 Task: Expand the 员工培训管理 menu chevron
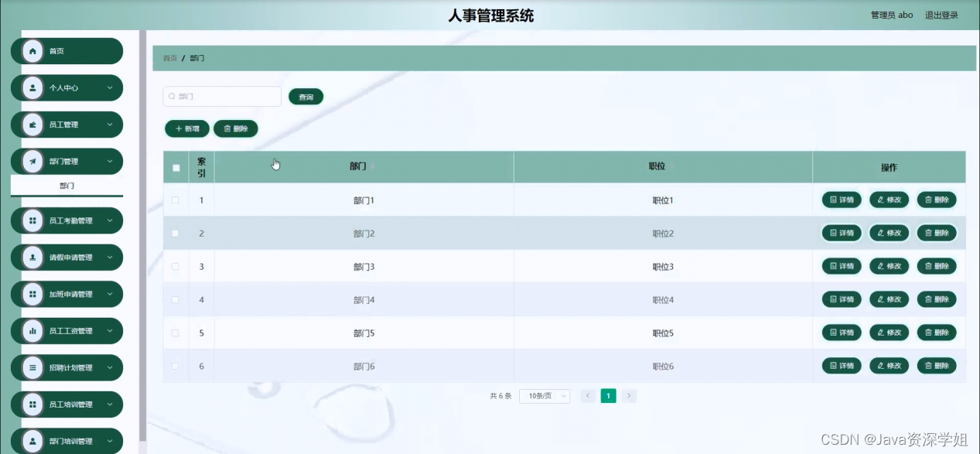[x=110, y=405]
